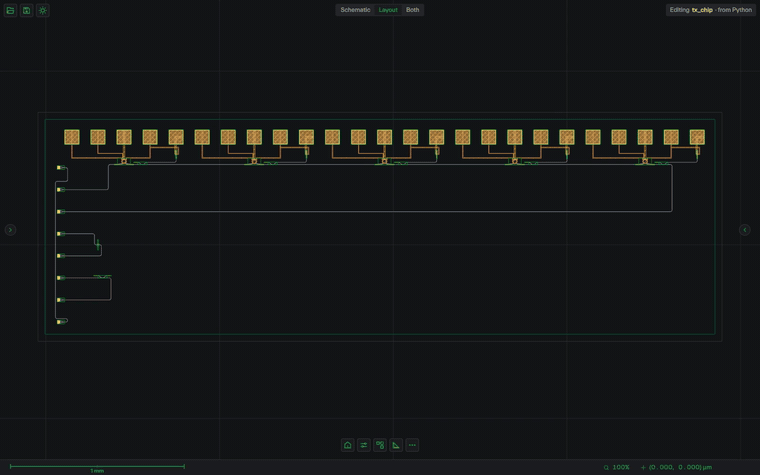Viewport: 760px width, 475px height.
Task: Click the cursor coordinates readout
Action: 676,467
